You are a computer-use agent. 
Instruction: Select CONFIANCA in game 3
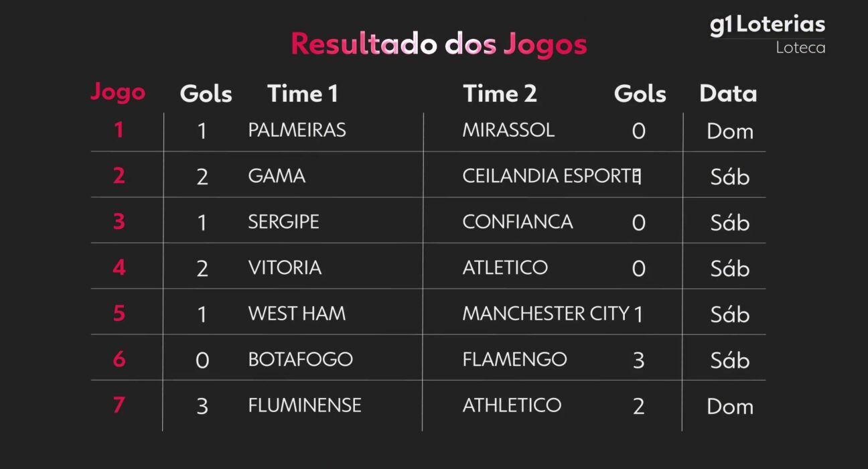(517, 222)
